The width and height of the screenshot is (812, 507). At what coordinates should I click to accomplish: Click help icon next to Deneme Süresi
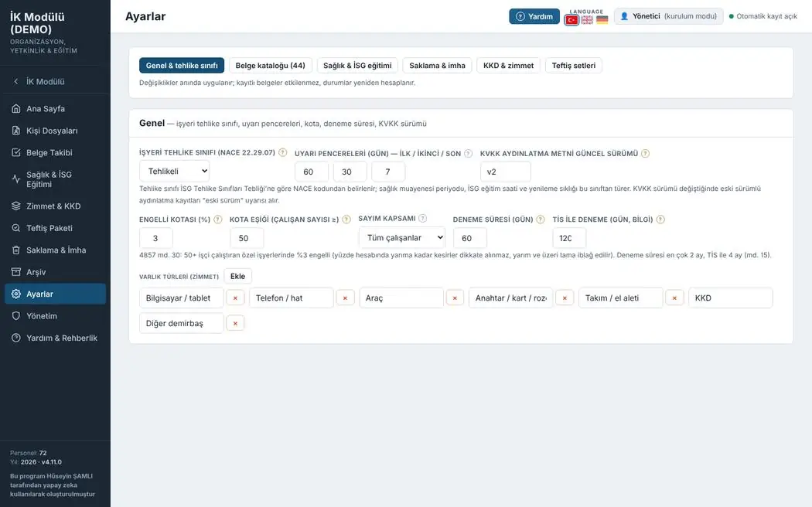(x=540, y=219)
